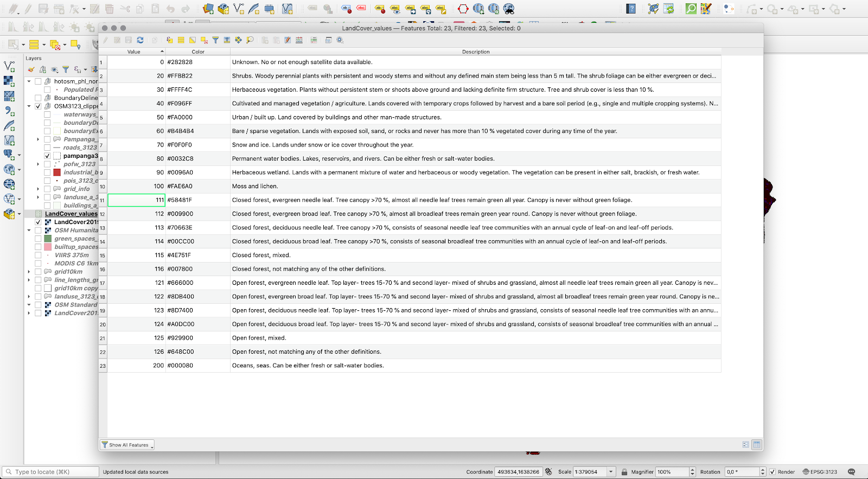The width and height of the screenshot is (868, 479).
Task: Sort table by the Color column header
Action: 198,52
